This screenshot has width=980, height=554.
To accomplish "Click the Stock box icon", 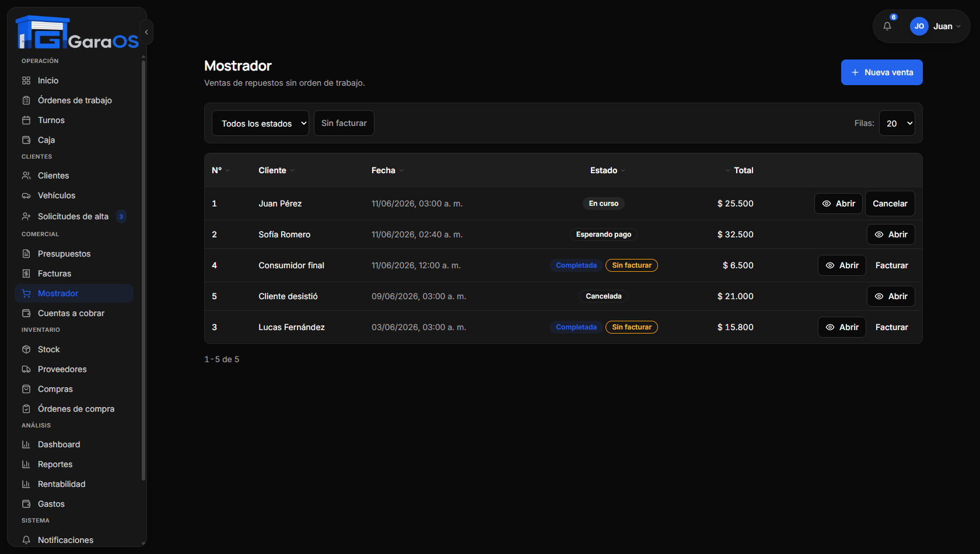I will [x=26, y=349].
